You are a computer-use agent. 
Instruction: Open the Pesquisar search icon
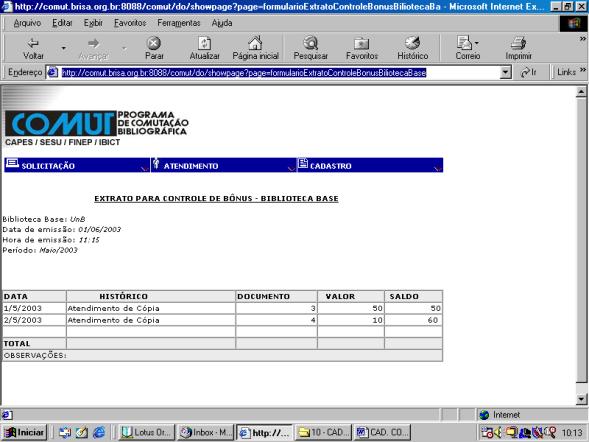click(311, 43)
